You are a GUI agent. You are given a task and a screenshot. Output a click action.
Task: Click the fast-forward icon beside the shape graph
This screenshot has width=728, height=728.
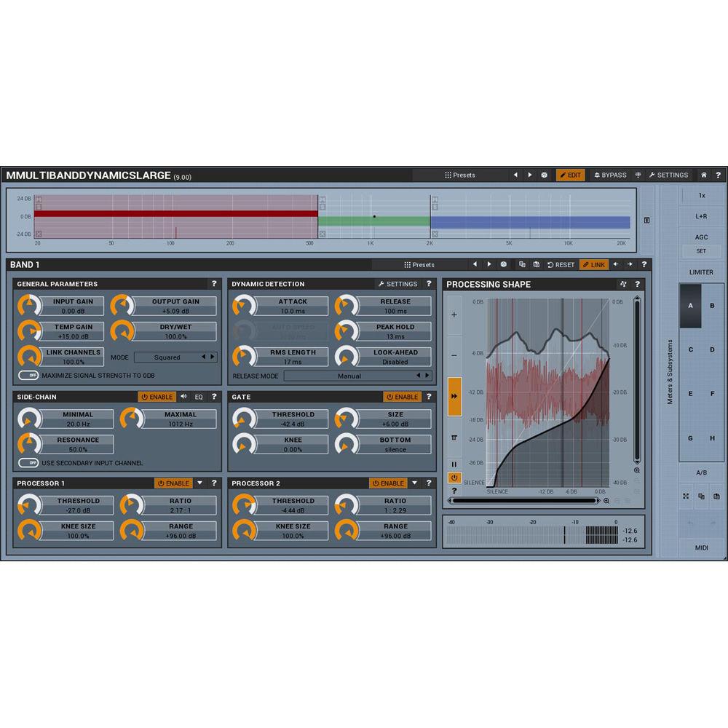click(454, 395)
